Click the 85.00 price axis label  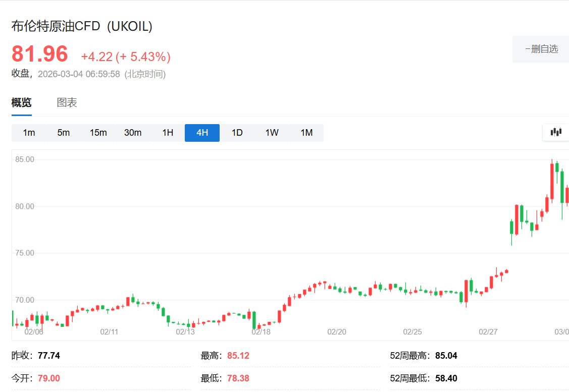pyautogui.click(x=25, y=159)
